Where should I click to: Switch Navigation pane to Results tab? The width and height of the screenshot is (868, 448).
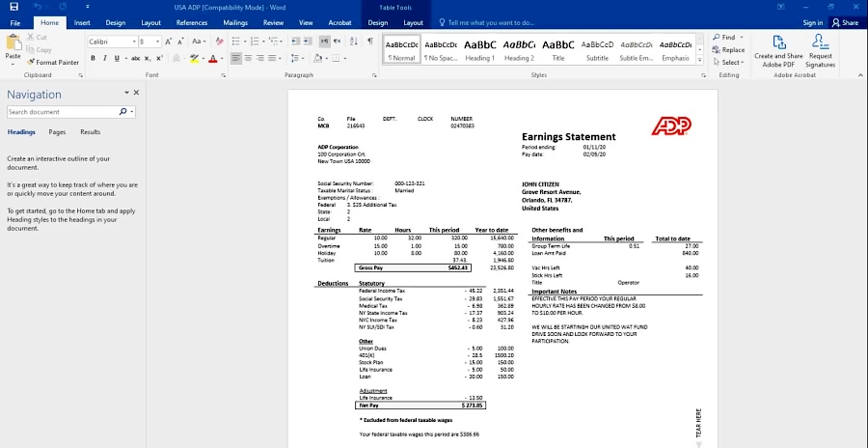91,132
